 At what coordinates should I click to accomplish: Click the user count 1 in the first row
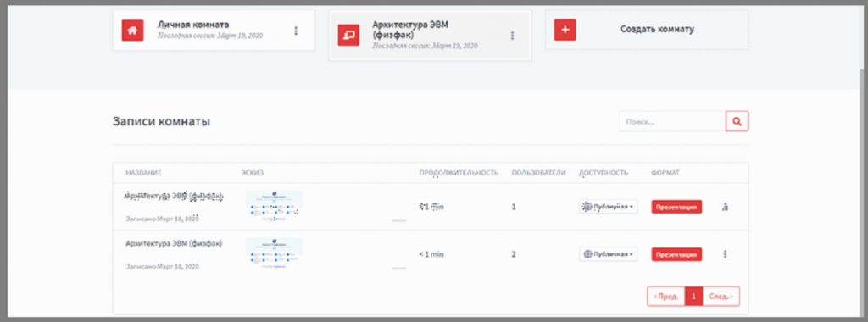point(514,207)
